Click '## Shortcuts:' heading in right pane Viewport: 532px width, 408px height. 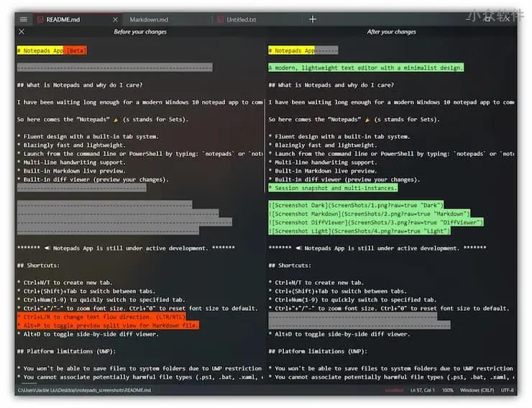pyautogui.click(x=290, y=266)
